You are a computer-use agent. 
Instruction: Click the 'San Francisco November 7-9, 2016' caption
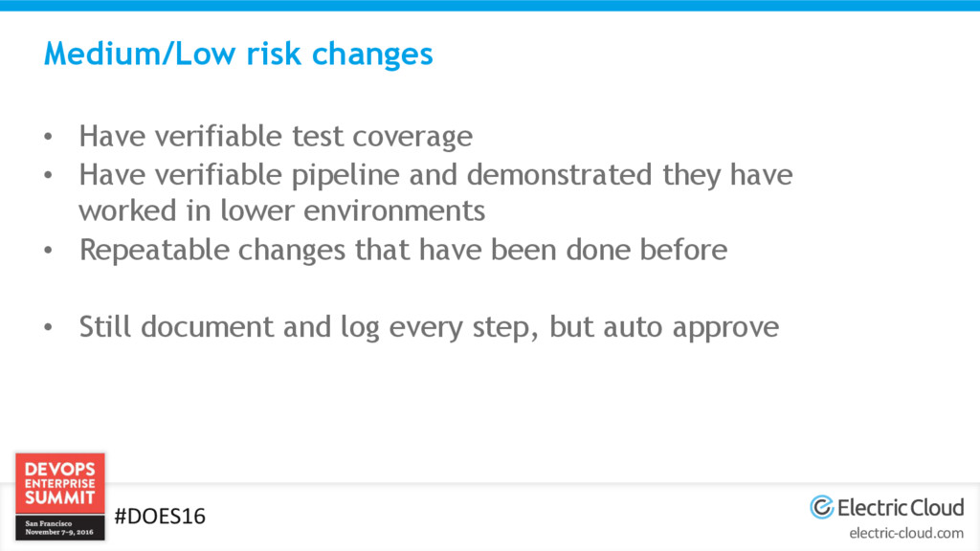[59, 528]
